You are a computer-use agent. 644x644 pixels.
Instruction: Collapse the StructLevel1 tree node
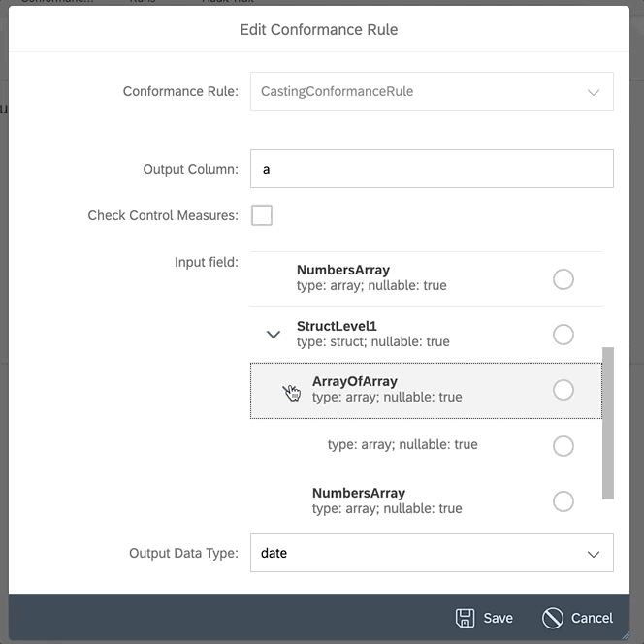pos(274,335)
